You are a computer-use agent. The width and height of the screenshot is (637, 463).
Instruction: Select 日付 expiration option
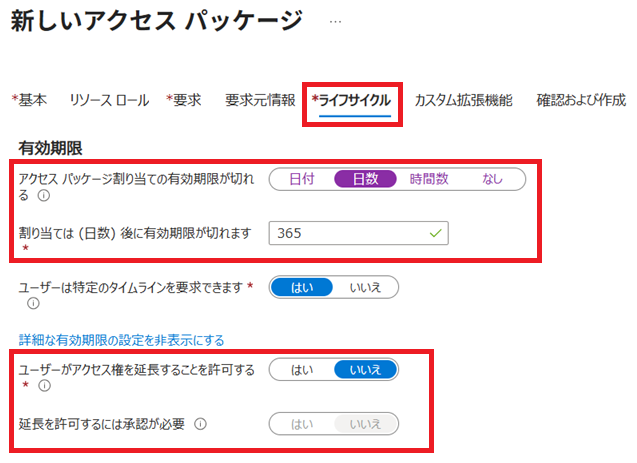point(301,179)
